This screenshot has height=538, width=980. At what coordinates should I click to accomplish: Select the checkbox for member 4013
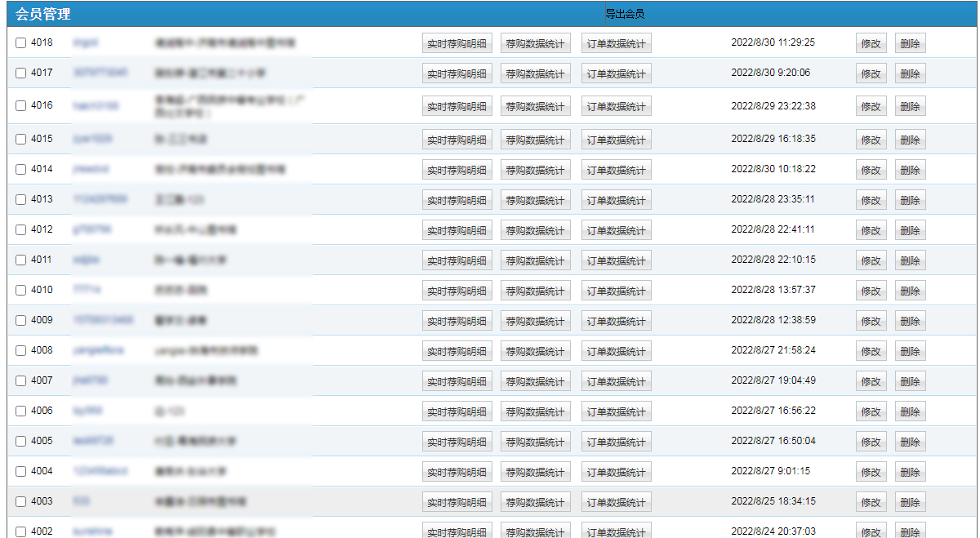tap(21, 200)
